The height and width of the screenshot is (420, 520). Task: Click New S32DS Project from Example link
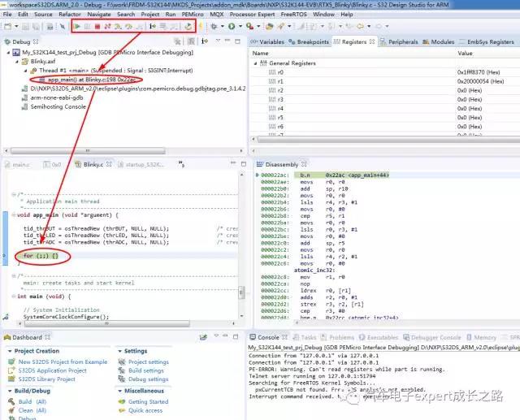[63, 362]
